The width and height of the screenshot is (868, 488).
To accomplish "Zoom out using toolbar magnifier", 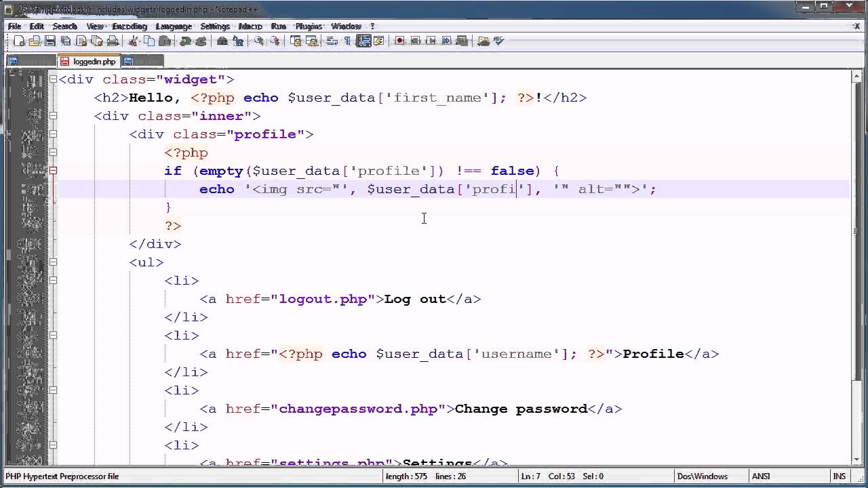I will [275, 41].
